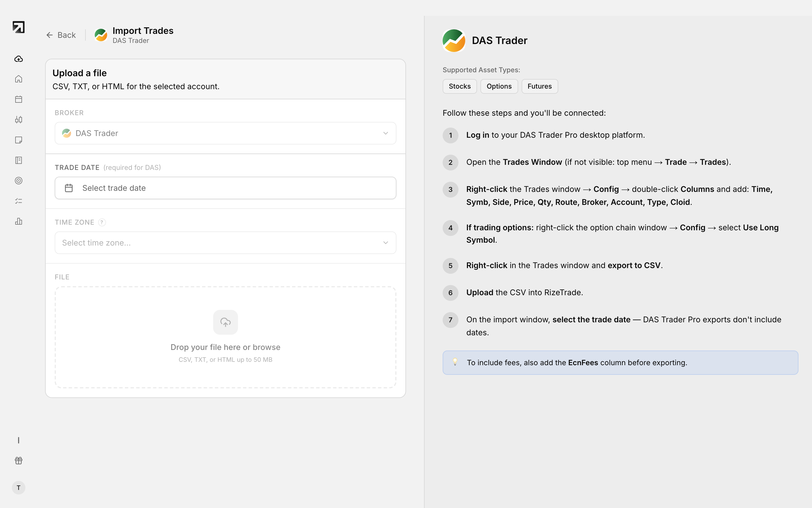The width and height of the screenshot is (812, 508).
Task: Click the RizeTrade logo icon
Action: click(x=18, y=27)
